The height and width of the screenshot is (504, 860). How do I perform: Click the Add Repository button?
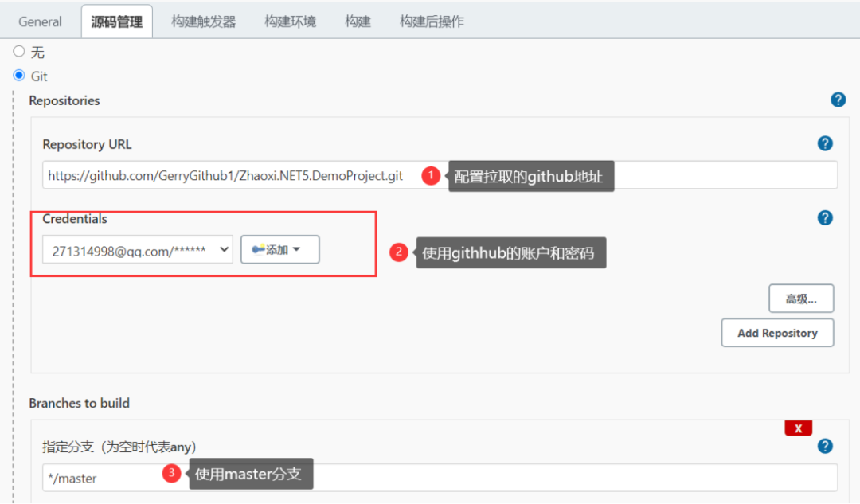(777, 333)
